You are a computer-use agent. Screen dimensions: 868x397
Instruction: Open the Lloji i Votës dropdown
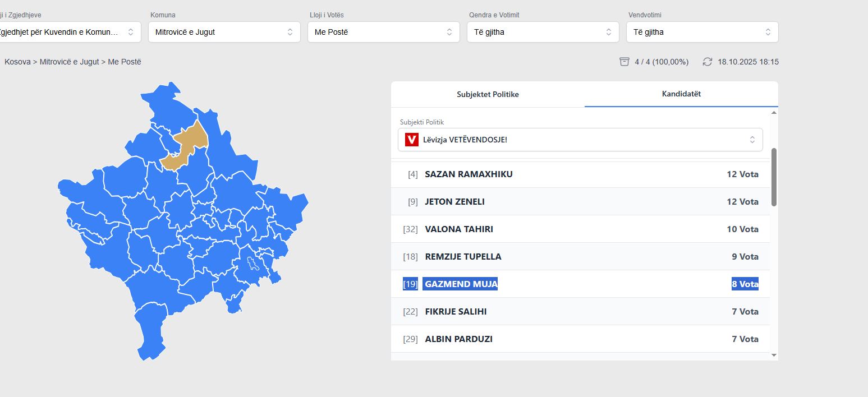point(383,32)
